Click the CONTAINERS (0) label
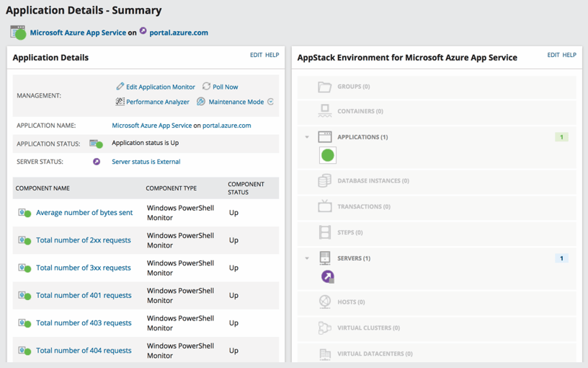 click(360, 111)
